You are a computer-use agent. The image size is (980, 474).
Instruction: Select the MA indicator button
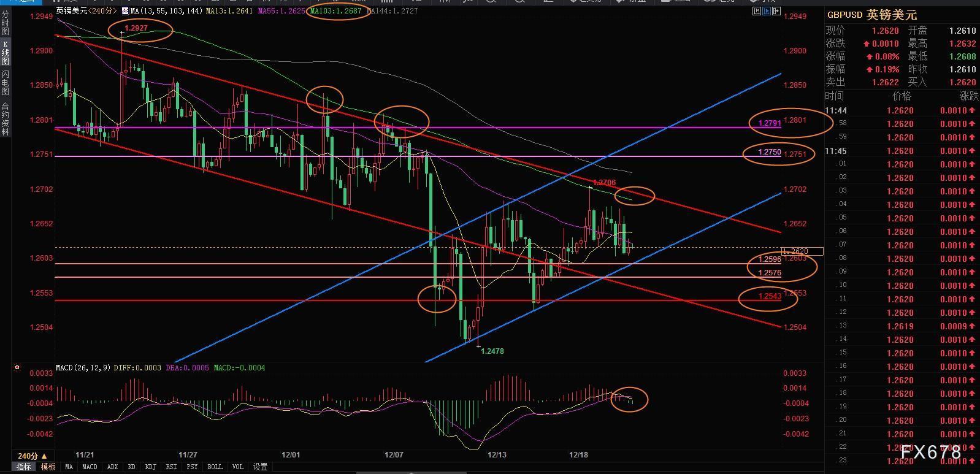coord(69,467)
